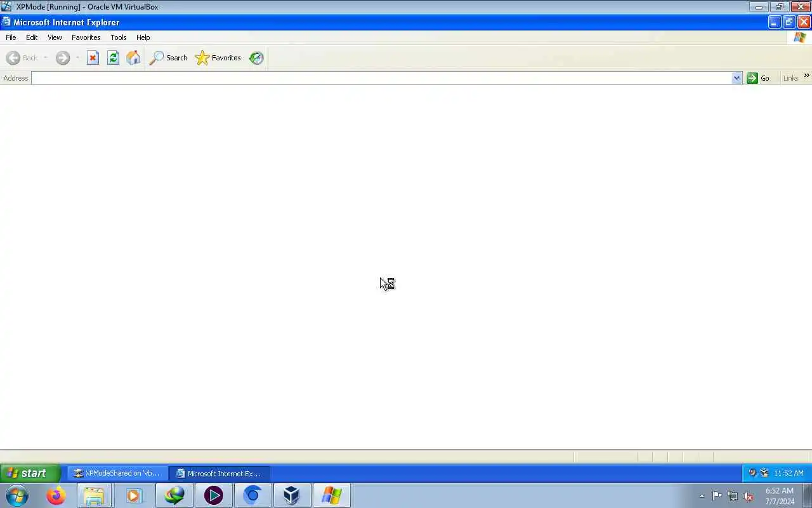The image size is (812, 508).
Task: Click the Internet Explorer title bar icon
Action: coord(6,22)
